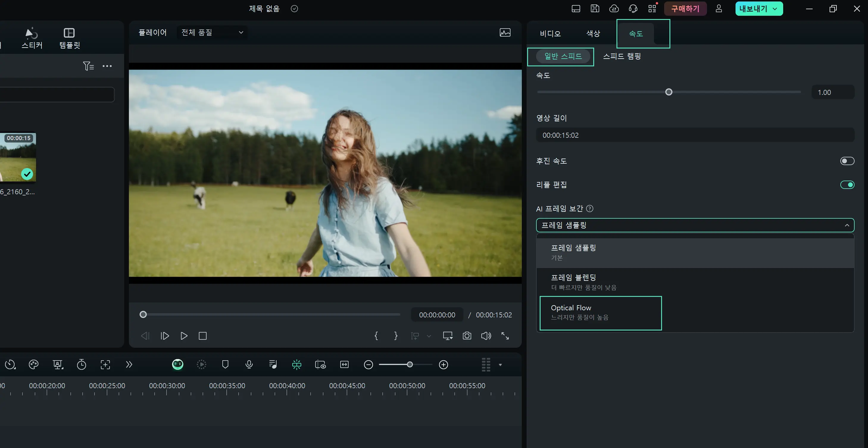Change the window layout mode icon
The width and height of the screenshot is (868, 448).
[576, 9]
